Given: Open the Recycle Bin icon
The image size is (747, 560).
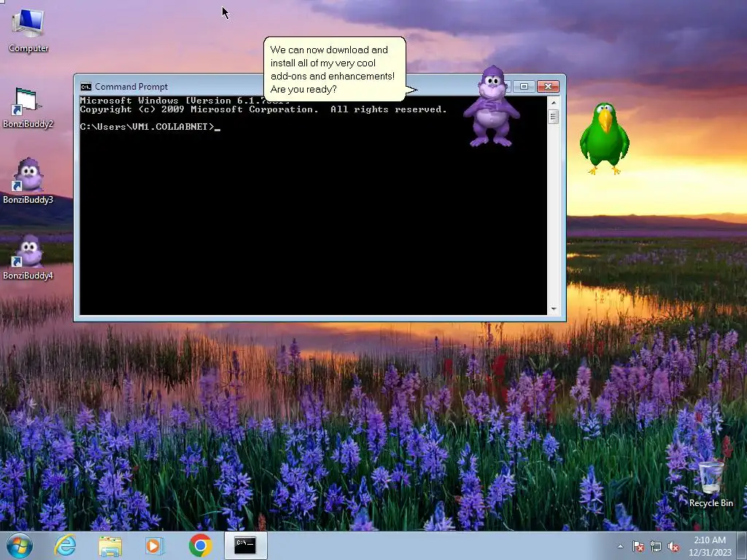Looking at the screenshot, I should 711,484.
